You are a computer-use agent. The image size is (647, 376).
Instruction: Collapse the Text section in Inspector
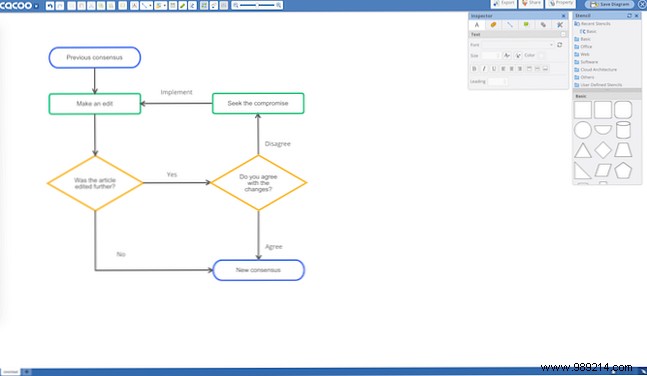(563, 34)
